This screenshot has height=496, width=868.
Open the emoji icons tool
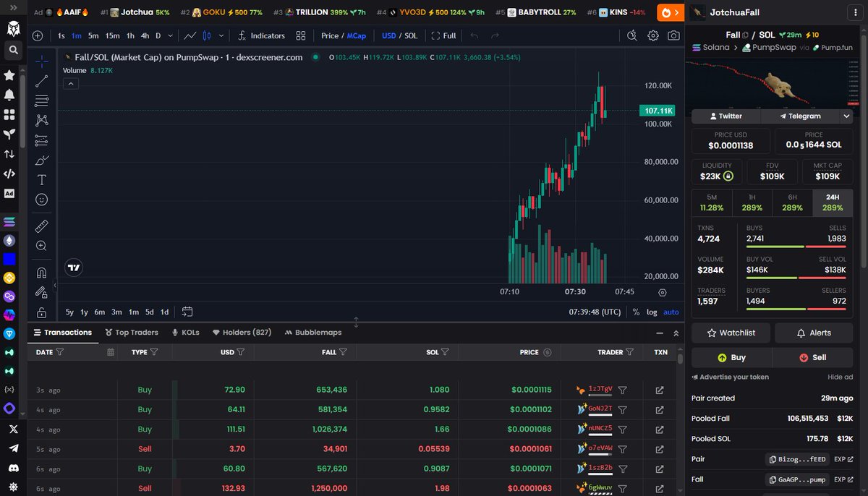(x=42, y=199)
